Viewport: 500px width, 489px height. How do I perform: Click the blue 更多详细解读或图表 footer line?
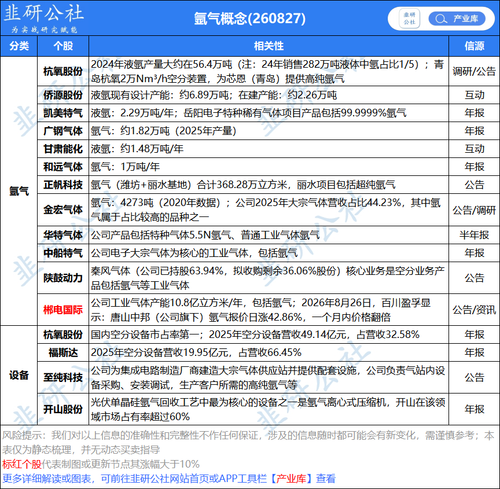[x=169, y=479]
